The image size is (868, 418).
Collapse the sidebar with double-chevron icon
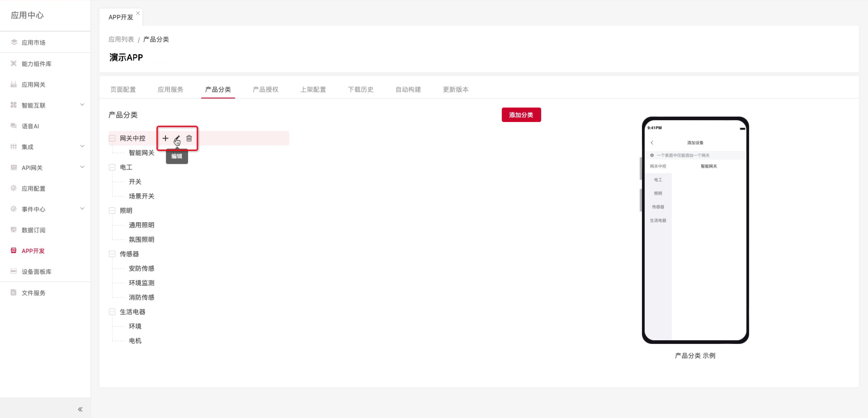pos(80,409)
